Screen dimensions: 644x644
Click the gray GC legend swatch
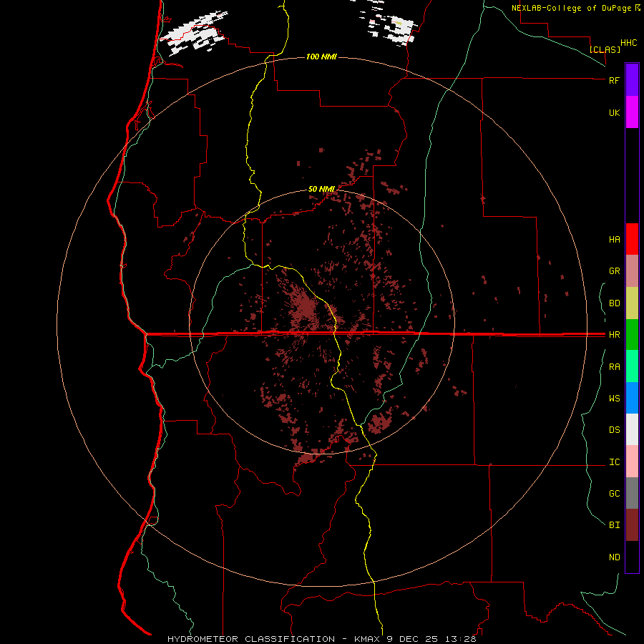coord(632,493)
